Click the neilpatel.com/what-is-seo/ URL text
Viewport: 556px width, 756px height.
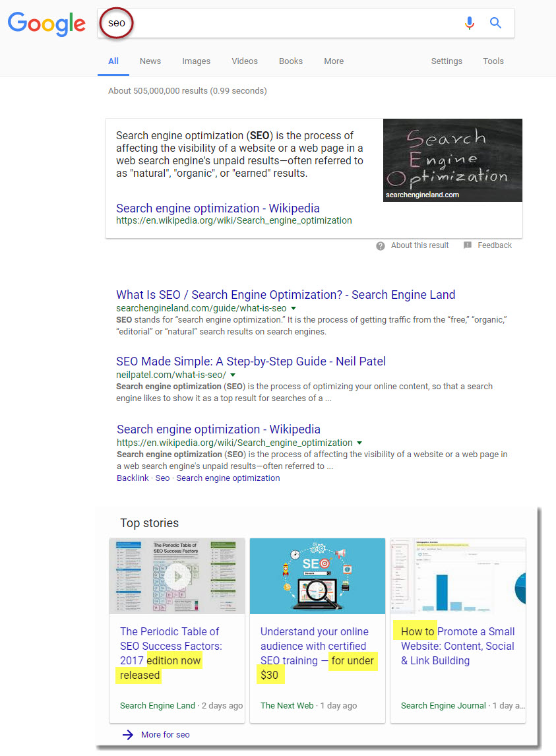click(171, 375)
